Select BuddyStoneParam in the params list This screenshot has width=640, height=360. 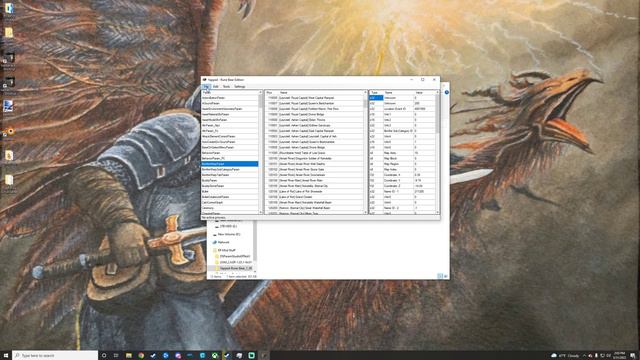pos(230,186)
